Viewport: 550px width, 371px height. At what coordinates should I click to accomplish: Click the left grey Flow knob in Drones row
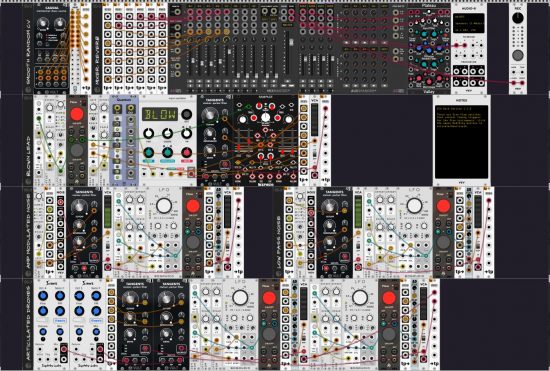(269, 334)
